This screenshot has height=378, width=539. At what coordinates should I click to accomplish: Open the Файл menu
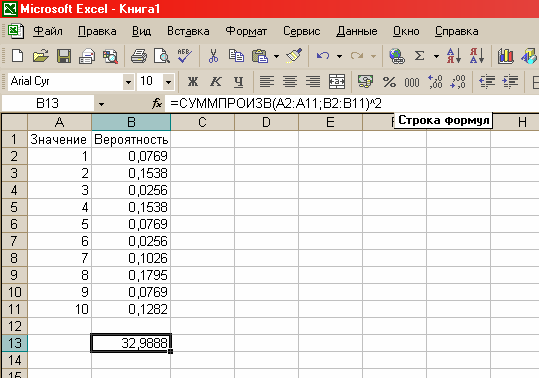pos(48,31)
